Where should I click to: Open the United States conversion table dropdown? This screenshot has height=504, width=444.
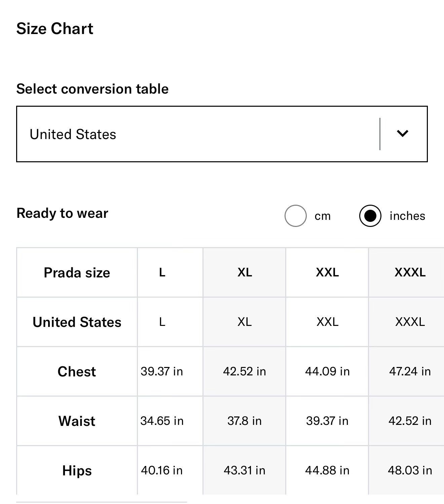pos(222,134)
